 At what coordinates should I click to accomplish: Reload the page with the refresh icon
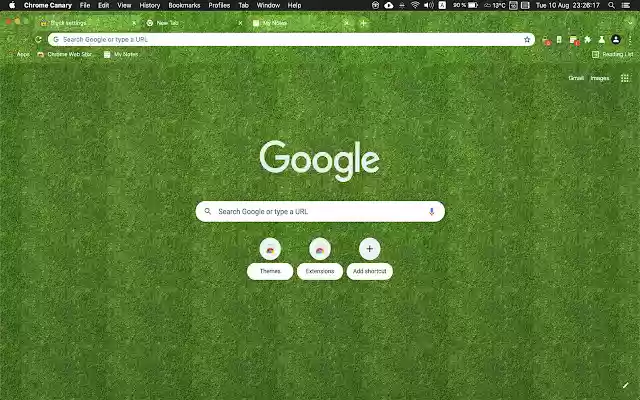tap(38, 40)
